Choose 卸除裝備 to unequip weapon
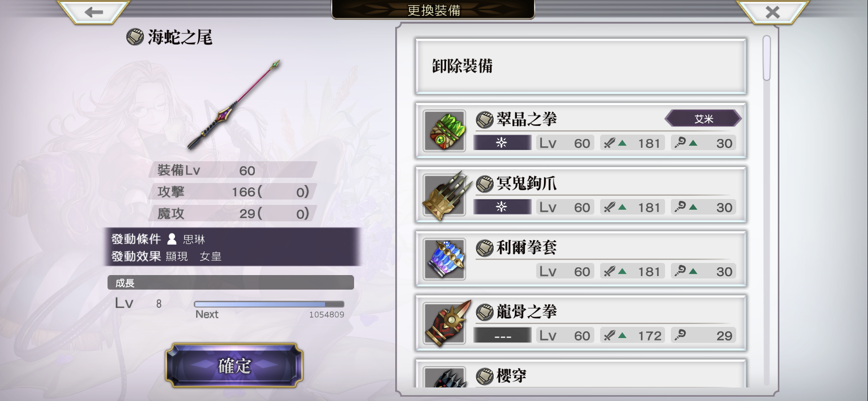868x401 pixels. tap(581, 66)
